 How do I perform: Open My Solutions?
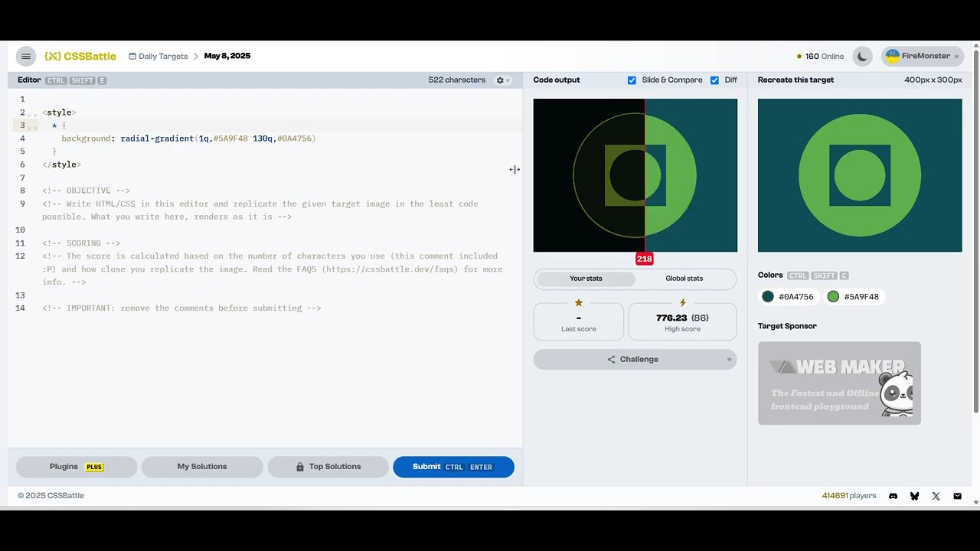tap(202, 467)
